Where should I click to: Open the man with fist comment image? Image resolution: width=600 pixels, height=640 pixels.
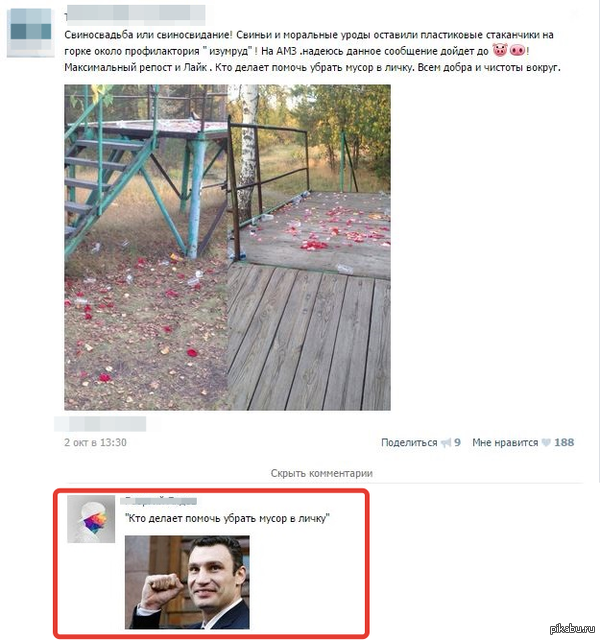(x=187, y=582)
